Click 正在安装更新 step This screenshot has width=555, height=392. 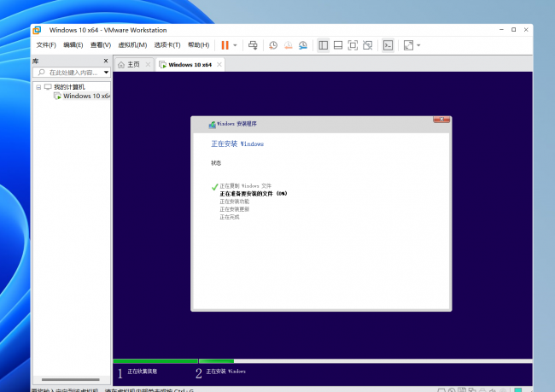pyautogui.click(x=234, y=209)
